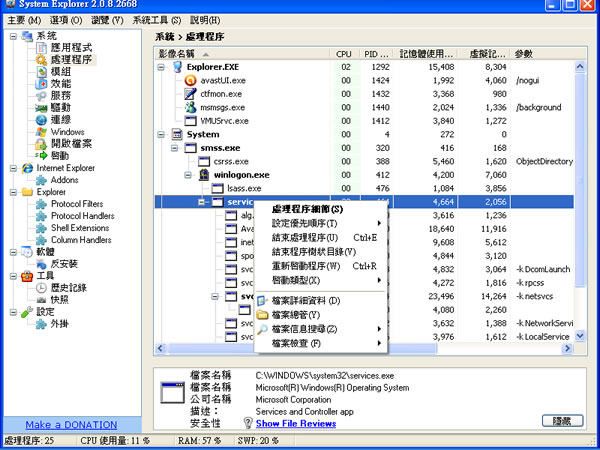
Task: Collapse the Internet Explorer tree node
Action: coord(13,168)
